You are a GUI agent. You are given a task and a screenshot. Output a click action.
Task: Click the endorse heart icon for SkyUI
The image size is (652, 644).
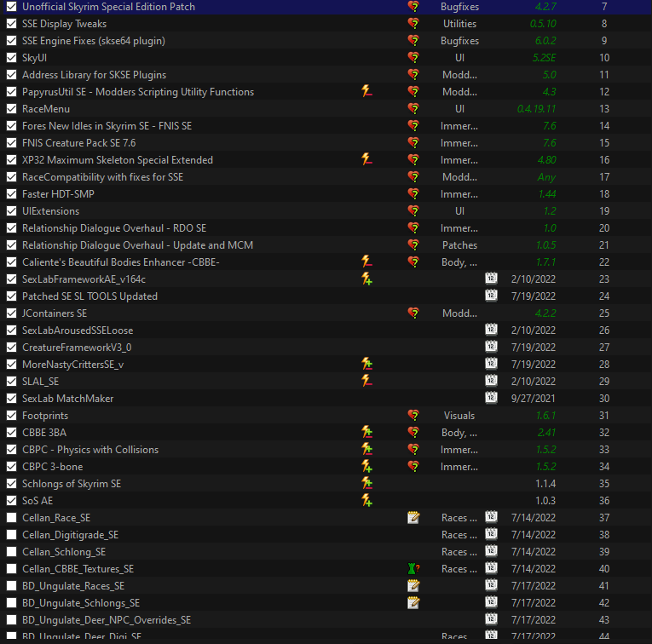click(x=413, y=57)
